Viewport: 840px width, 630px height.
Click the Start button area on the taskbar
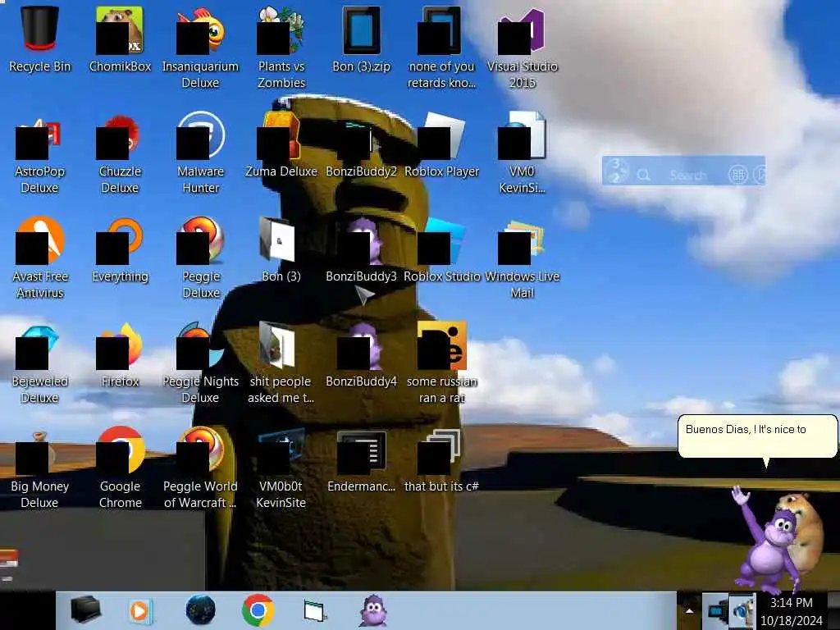(28, 610)
